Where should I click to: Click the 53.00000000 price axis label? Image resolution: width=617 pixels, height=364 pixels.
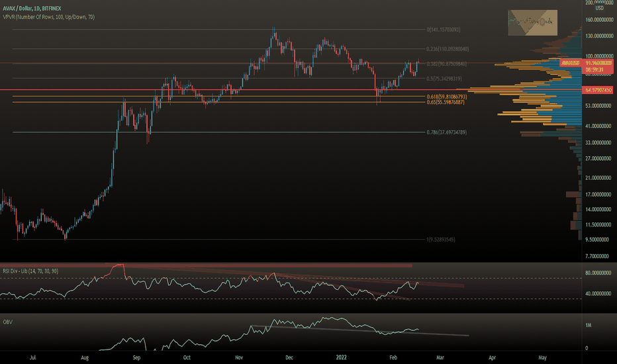[x=599, y=106]
